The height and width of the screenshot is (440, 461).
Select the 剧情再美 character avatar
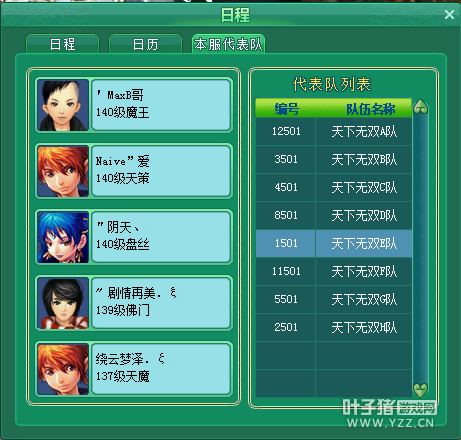pos(63,303)
